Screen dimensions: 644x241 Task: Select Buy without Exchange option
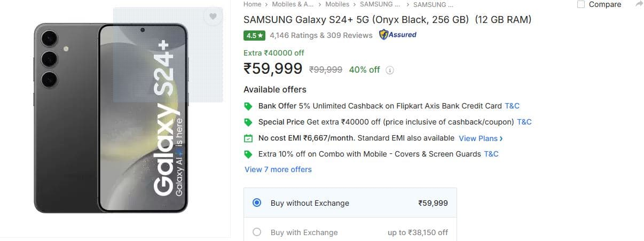tap(257, 203)
